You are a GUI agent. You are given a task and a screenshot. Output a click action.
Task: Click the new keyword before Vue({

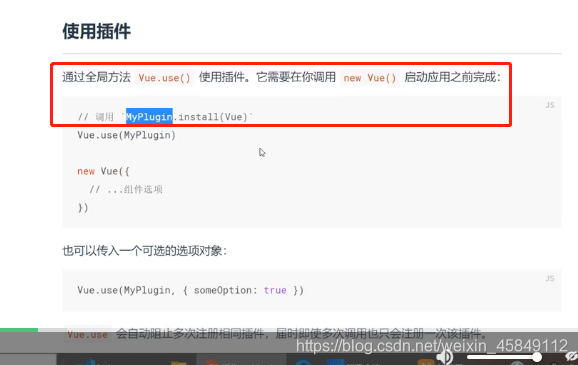[86, 171]
